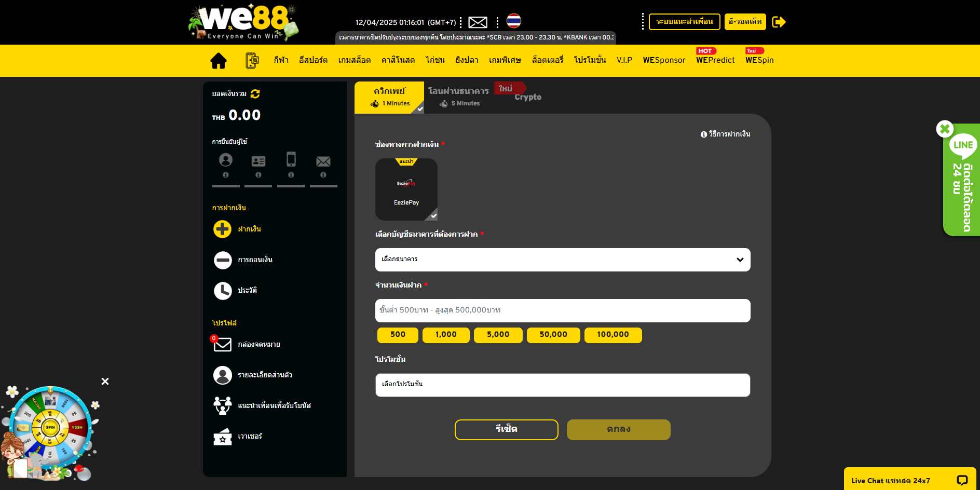This screenshot has width=980, height=490.
Task: Expand the bank selection dropdown
Action: (563, 260)
